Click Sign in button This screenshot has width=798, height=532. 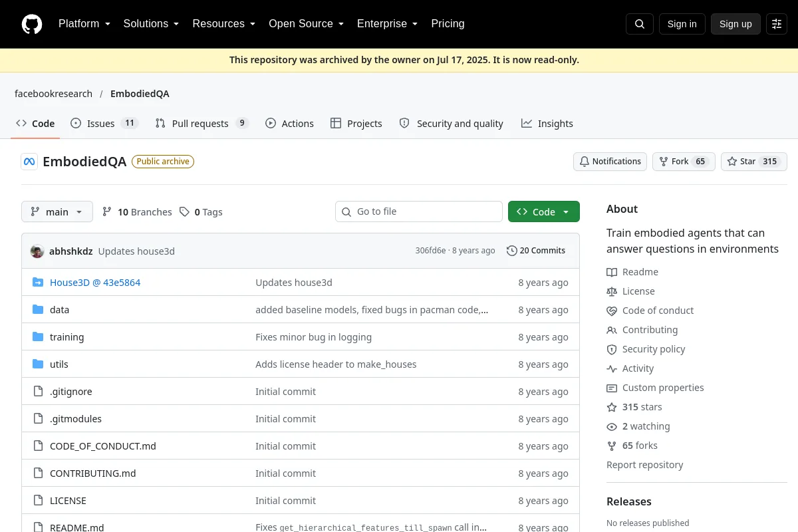[x=682, y=24]
